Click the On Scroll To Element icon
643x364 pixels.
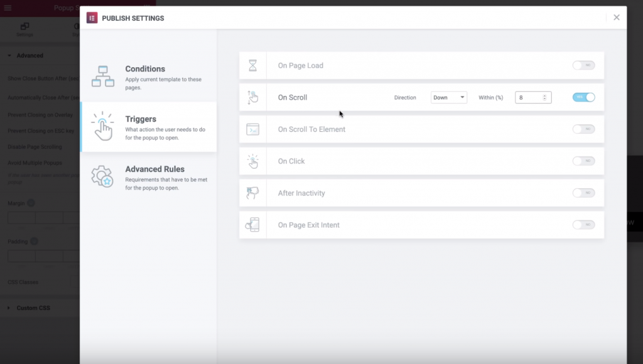pyautogui.click(x=252, y=129)
